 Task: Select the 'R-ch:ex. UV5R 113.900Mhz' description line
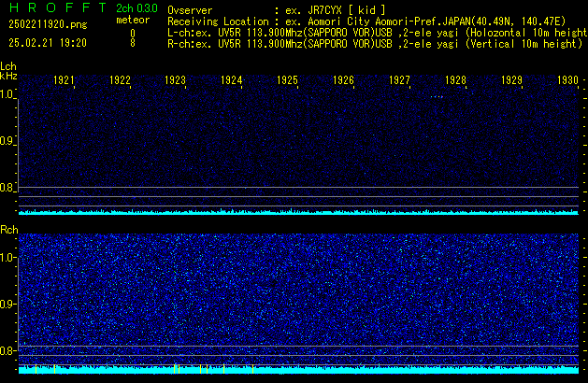[x=375, y=44]
